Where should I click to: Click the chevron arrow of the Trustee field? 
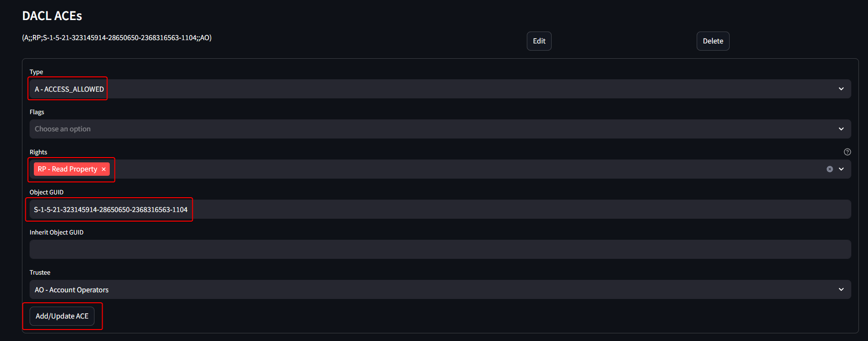click(841, 289)
